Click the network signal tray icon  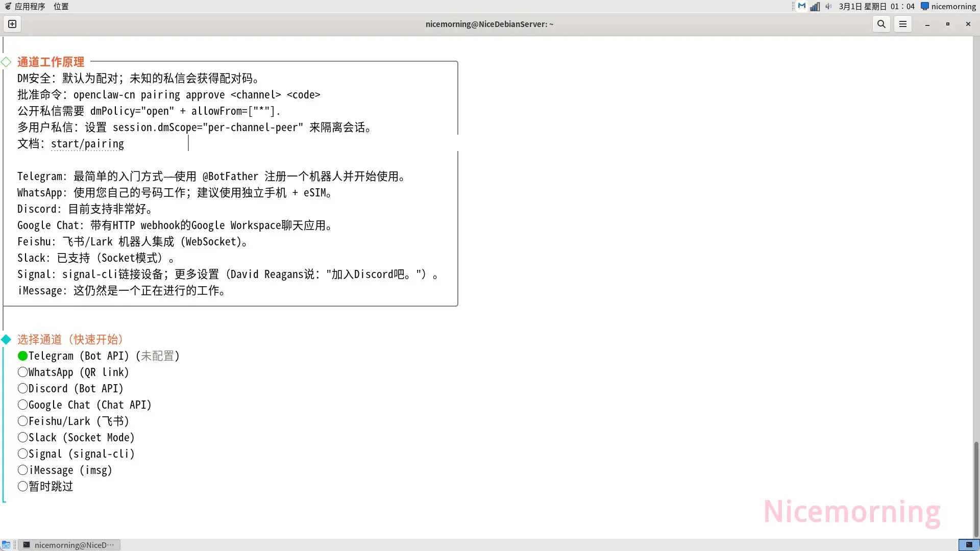[x=815, y=7]
